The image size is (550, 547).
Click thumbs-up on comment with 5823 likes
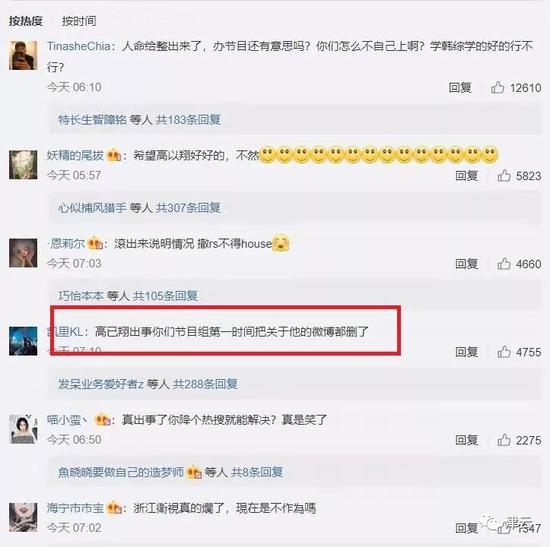point(504,175)
